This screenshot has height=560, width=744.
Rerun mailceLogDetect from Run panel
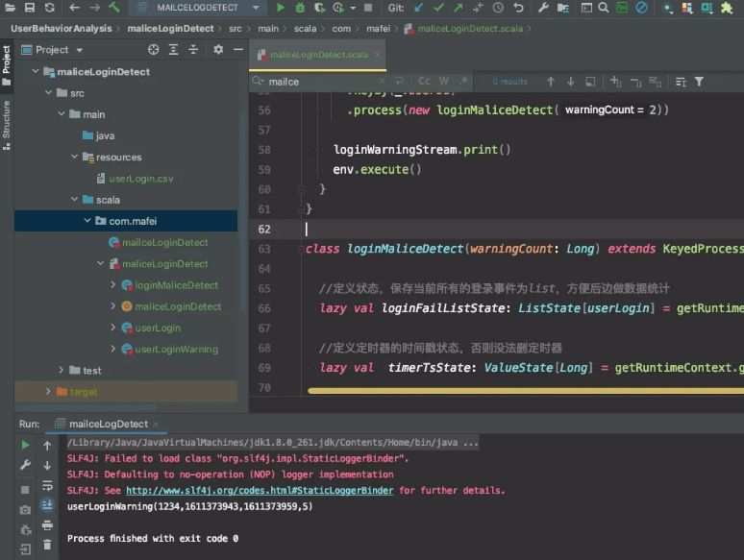[x=26, y=446]
